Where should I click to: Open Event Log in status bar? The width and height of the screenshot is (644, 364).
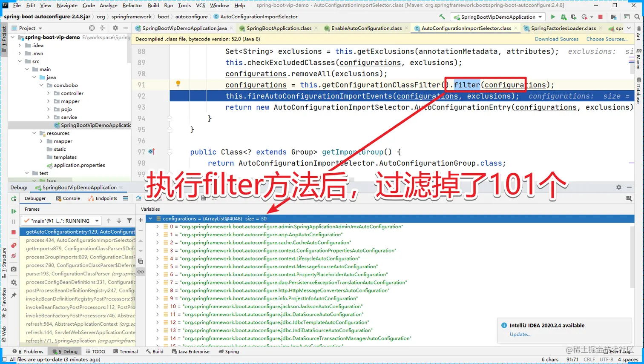point(617,352)
